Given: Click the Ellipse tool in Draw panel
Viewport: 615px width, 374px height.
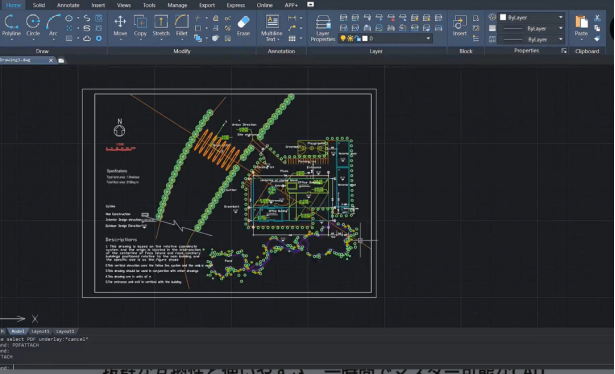Looking at the screenshot, I should [x=69, y=18].
